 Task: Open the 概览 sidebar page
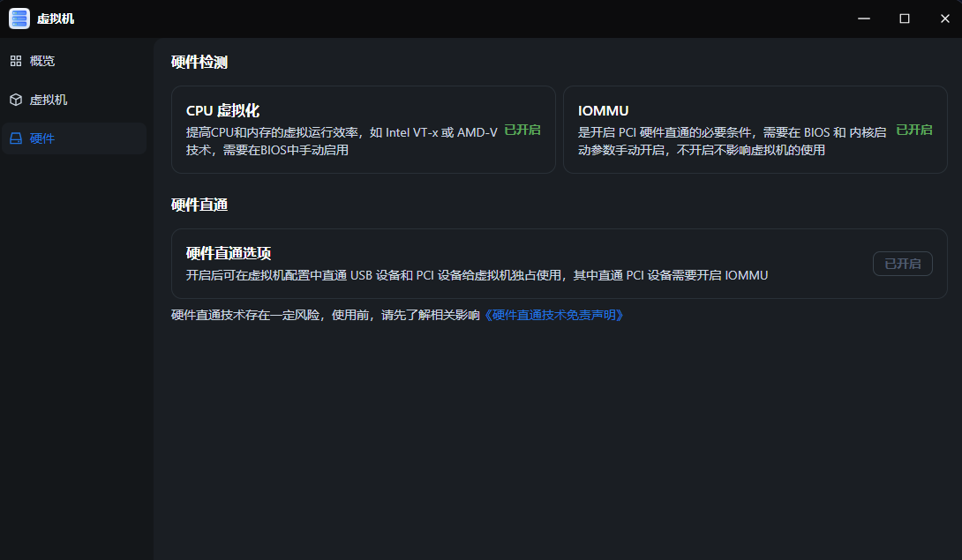coord(42,61)
